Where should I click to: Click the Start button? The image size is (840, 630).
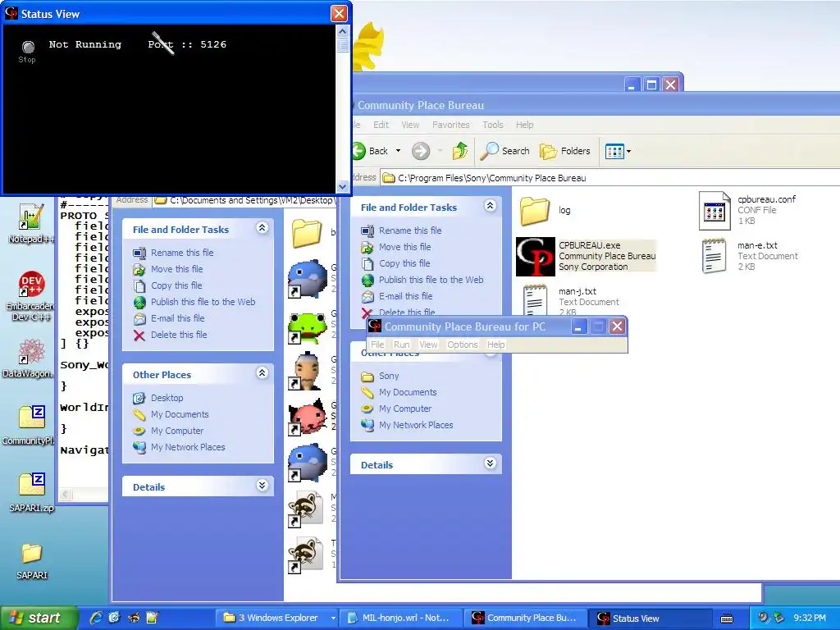[39, 618]
